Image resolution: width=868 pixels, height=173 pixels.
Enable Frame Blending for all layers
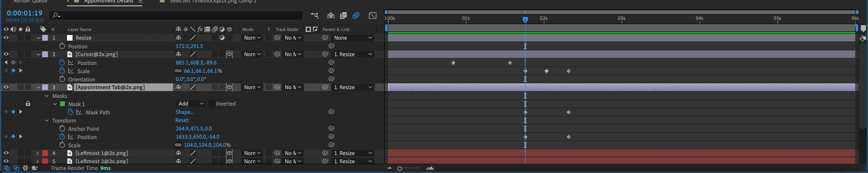pyautogui.click(x=343, y=16)
